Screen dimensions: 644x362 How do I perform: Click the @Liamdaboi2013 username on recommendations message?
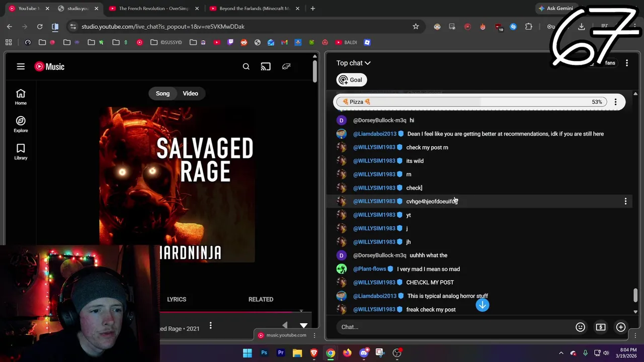tap(375, 134)
